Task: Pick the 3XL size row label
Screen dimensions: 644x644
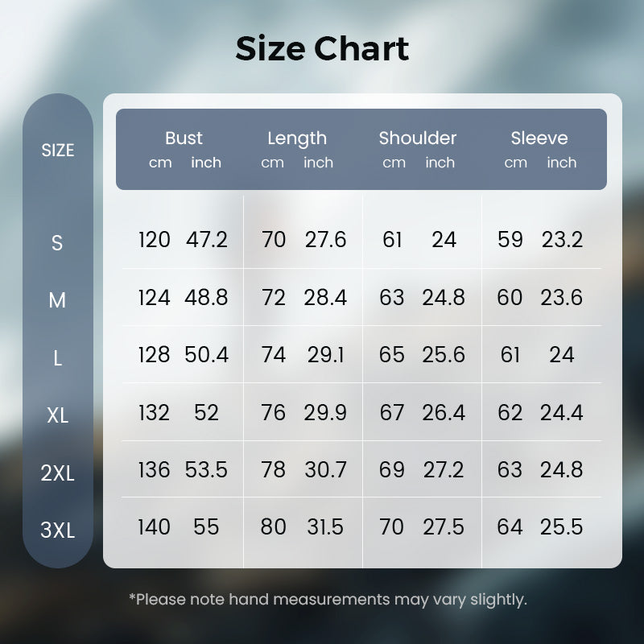Action: point(57,530)
